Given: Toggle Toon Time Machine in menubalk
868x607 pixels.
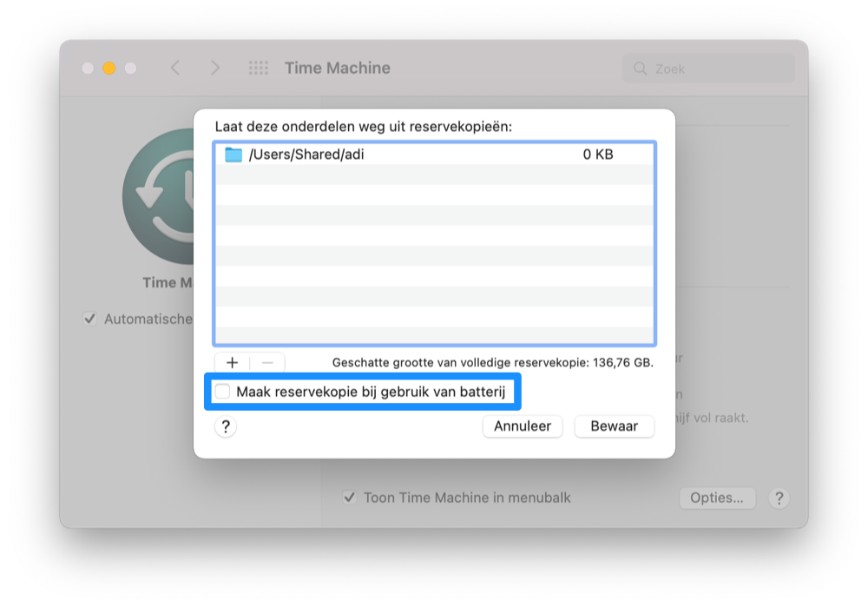Looking at the screenshot, I should (x=349, y=498).
